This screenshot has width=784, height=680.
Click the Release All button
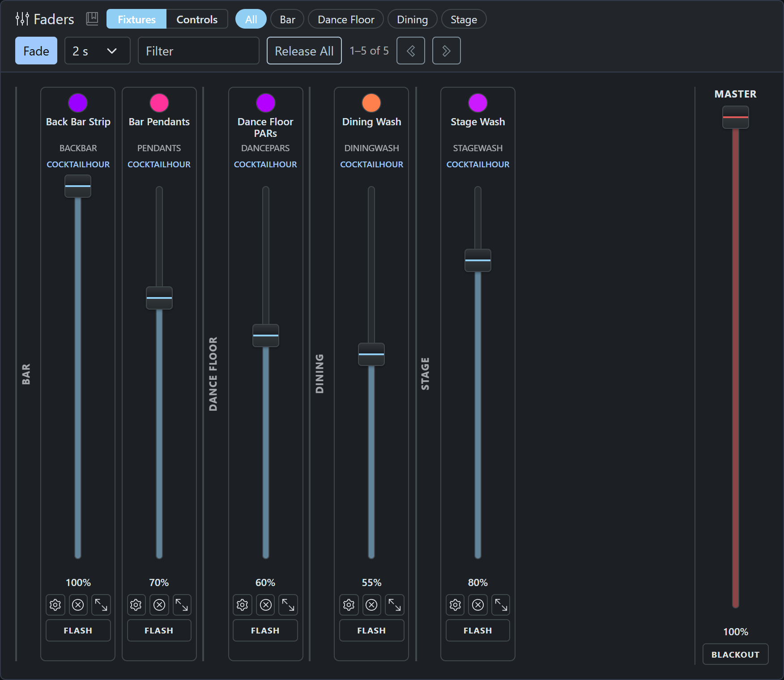pyautogui.click(x=304, y=51)
